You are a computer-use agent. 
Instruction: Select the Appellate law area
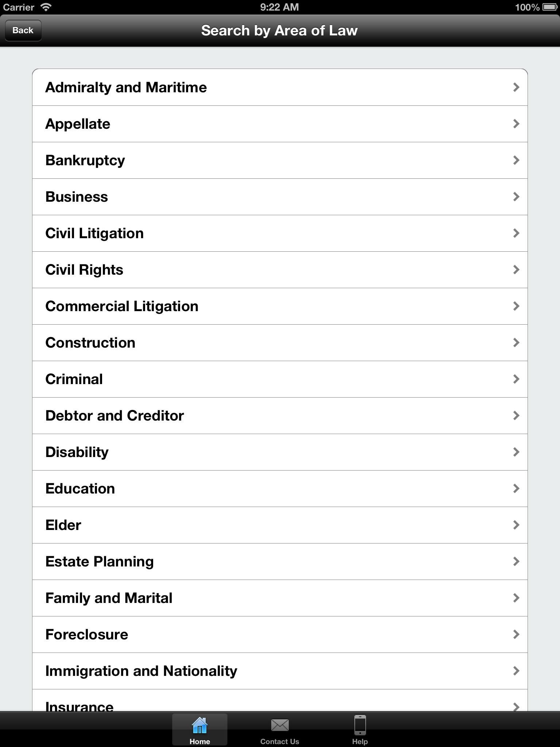pos(78,124)
